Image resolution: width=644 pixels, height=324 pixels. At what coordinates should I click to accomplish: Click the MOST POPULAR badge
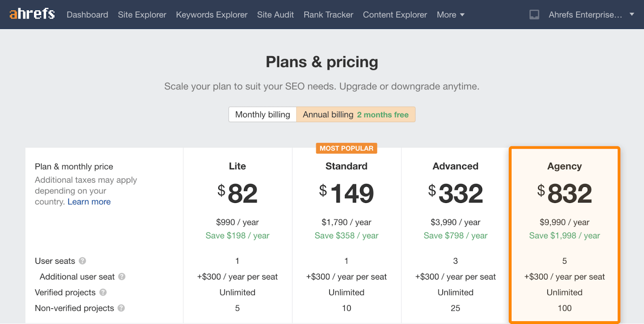(x=346, y=148)
